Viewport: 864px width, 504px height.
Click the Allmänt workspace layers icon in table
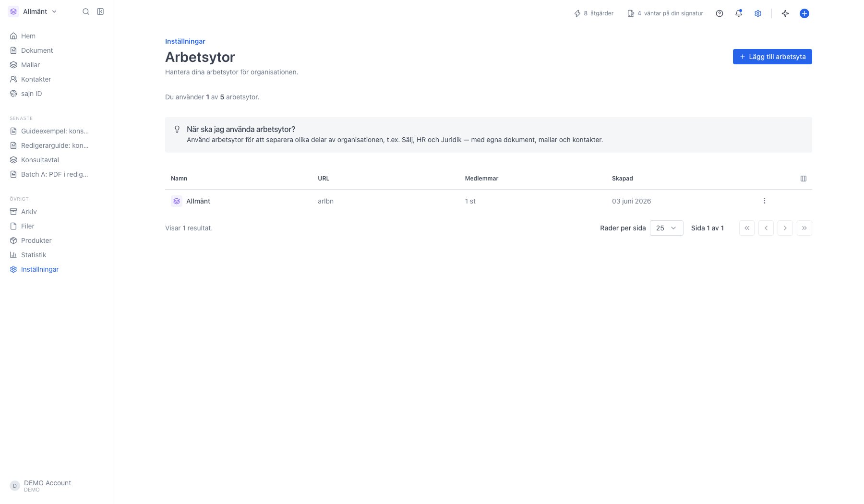tap(177, 201)
